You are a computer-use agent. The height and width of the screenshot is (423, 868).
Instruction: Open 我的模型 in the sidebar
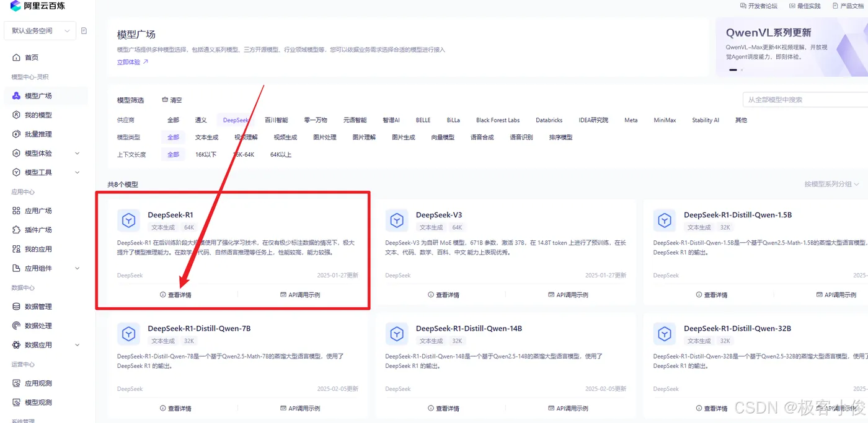pos(38,115)
